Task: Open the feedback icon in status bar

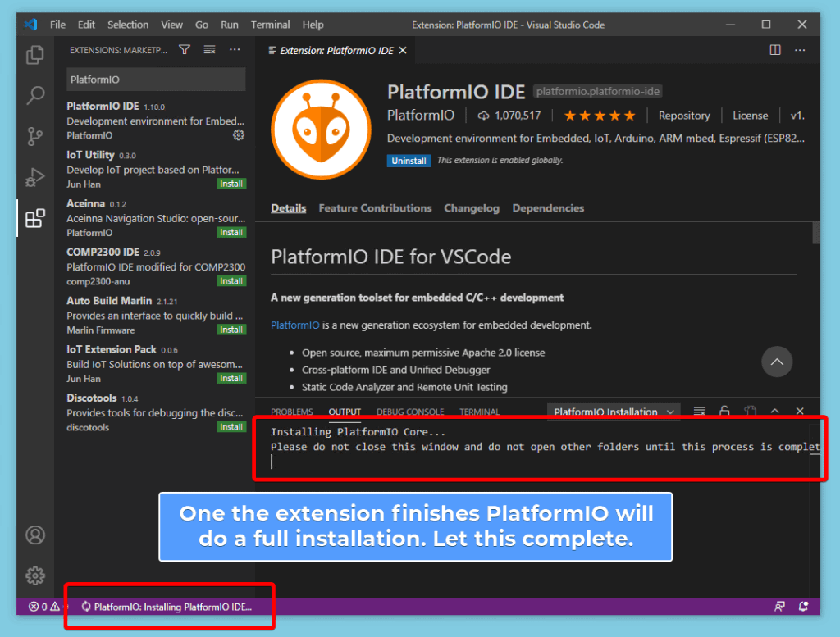Action: (x=779, y=607)
